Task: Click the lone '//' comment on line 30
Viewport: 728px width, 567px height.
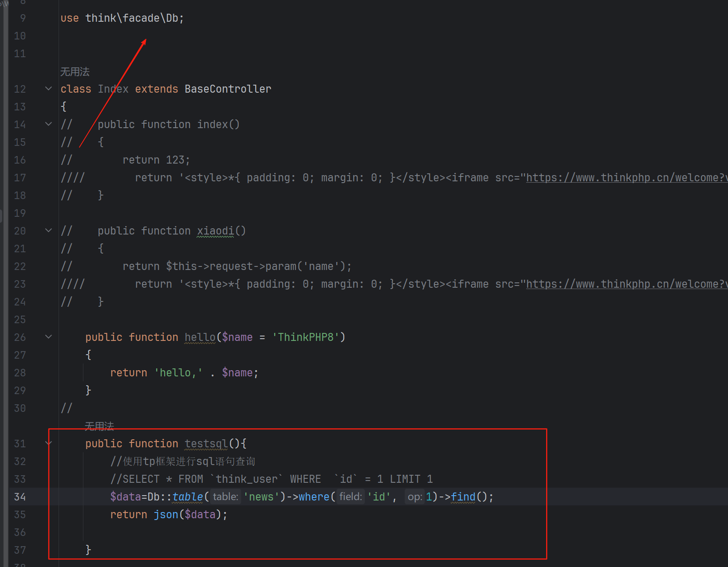Action: [67, 408]
